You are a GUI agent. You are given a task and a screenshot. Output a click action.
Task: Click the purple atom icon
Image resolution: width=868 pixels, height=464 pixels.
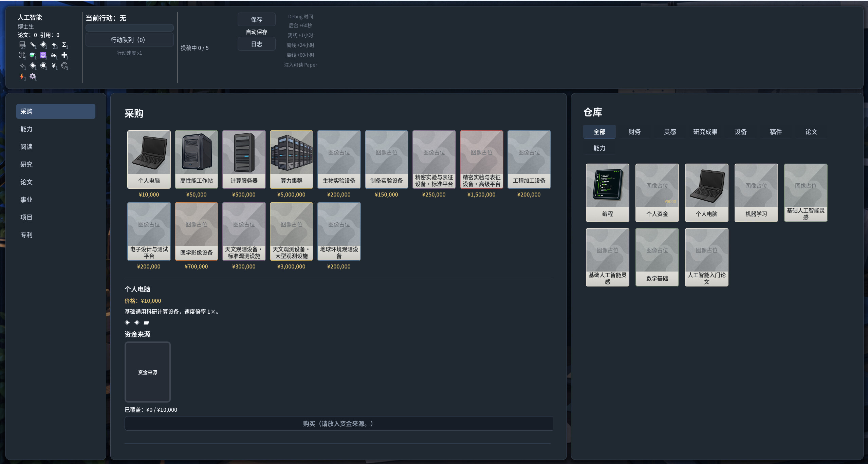[x=43, y=55]
